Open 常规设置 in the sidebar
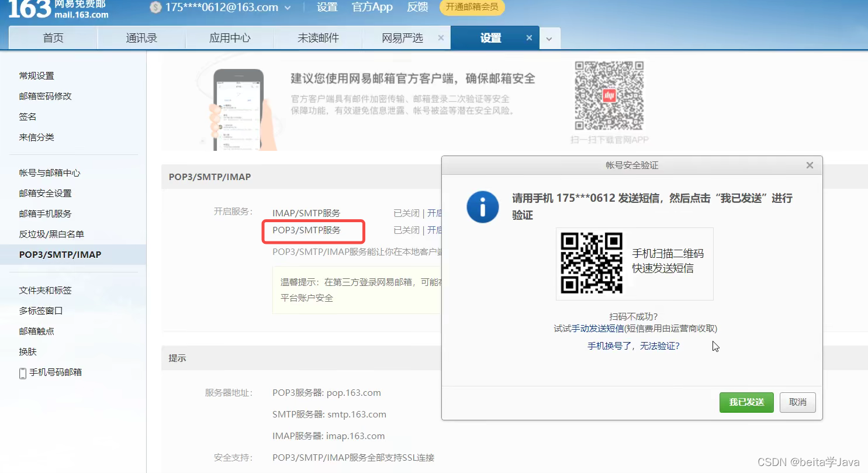 tap(36, 75)
